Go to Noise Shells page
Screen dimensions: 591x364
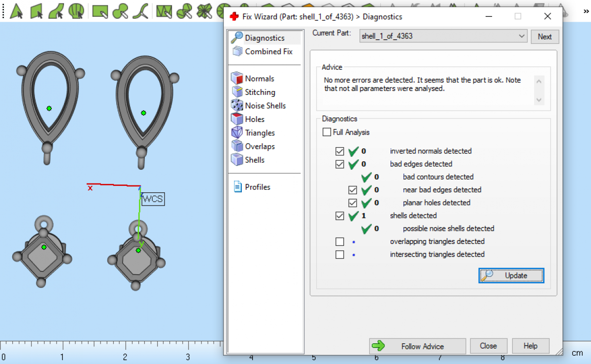coord(265,106)
